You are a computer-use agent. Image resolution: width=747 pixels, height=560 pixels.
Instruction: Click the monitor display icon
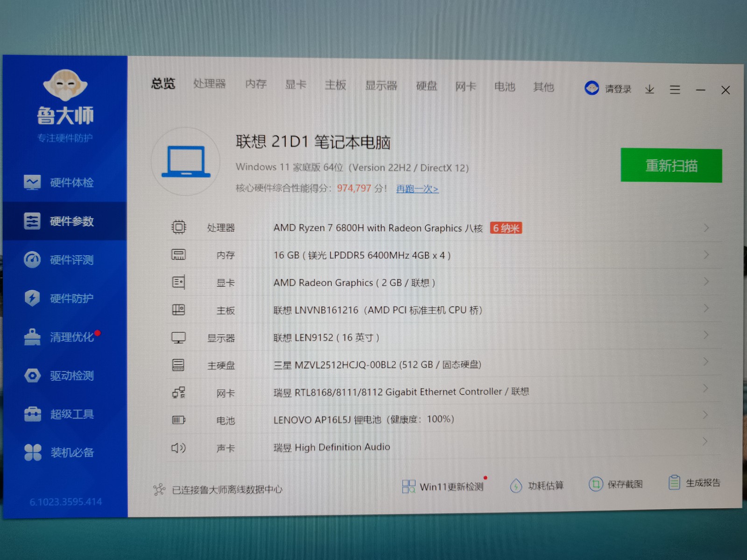coord(178,337)
